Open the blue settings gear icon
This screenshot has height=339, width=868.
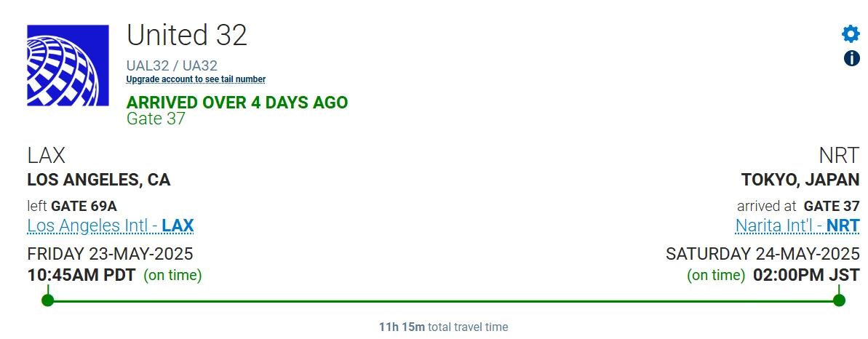[x=851, y=33]
